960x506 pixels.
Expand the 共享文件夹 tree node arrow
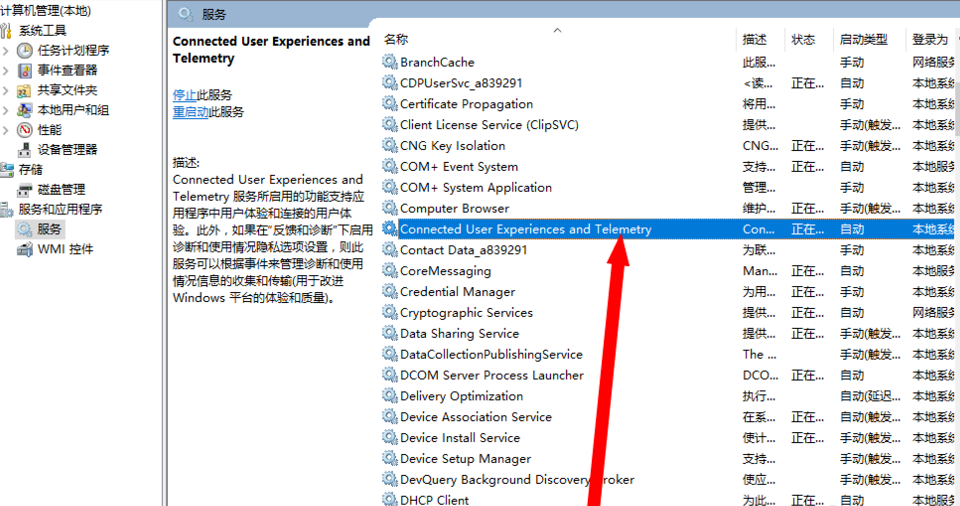click(x=6, y=90)
